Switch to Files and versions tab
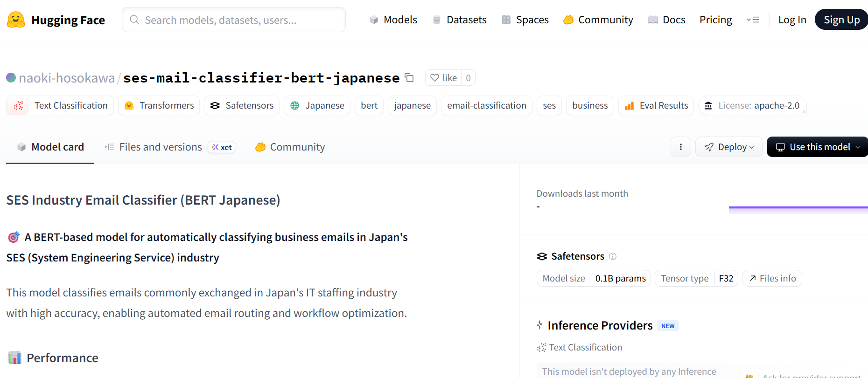Image resolution: width=868 pixels, height=378 pixels. coord(160,147)
